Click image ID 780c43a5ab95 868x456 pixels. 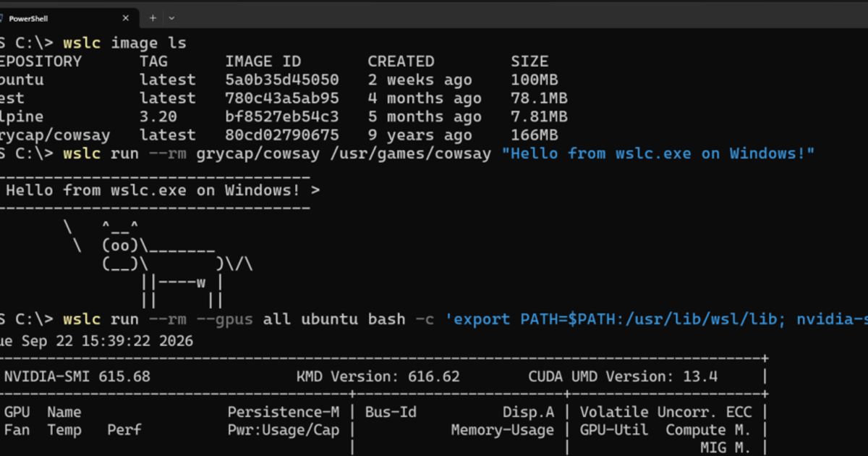(282, 98)
